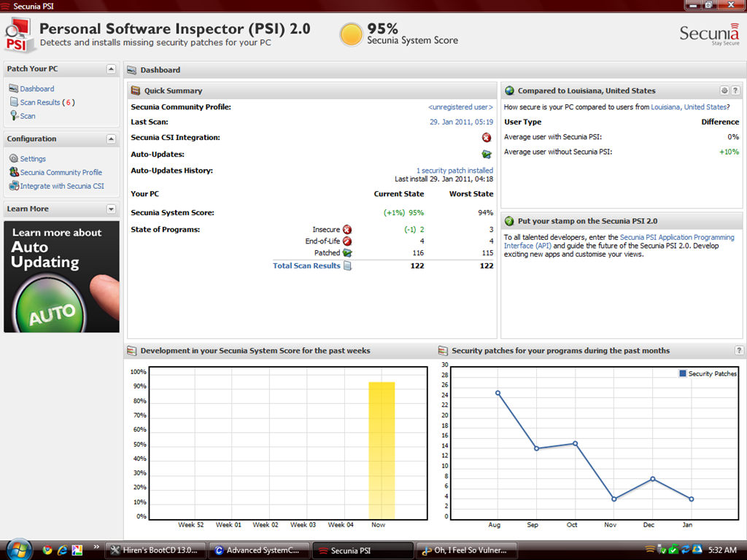The height and width of the screenshot is (560, 747).
Task: Click the Secunia PSI taskbar button
Action: tap(363, 551)
